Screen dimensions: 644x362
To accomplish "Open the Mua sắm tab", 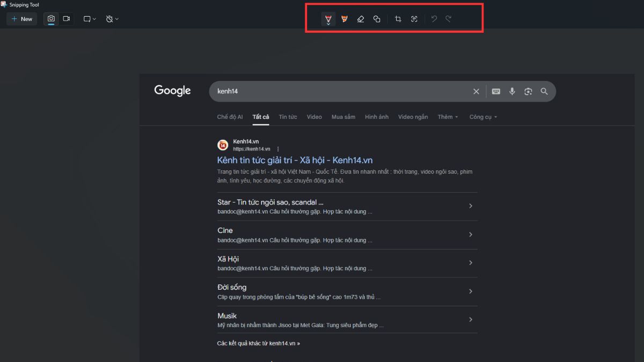I will tap(343, 117).
